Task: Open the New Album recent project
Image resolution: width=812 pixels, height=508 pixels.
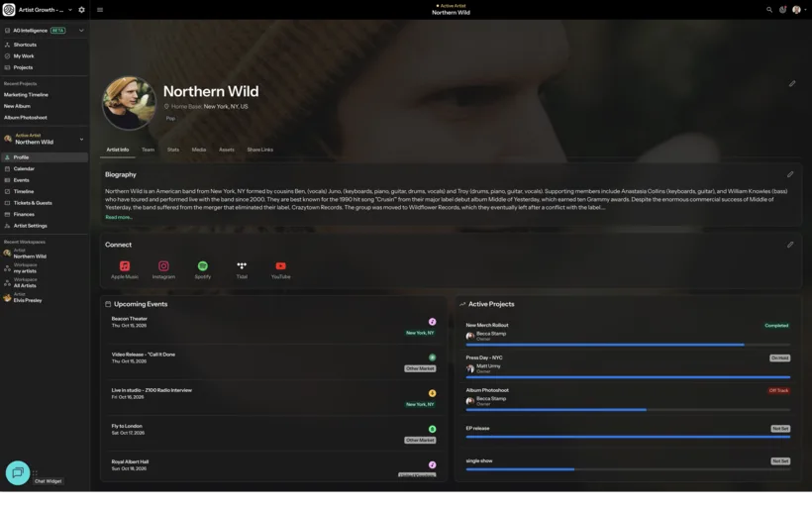Action: 17,106
